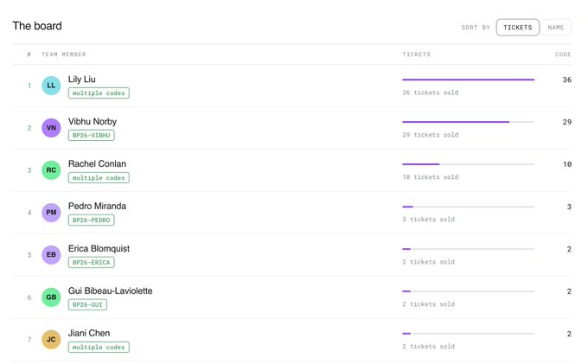Click the TEAM MEMBER column header

coord(64,54)
